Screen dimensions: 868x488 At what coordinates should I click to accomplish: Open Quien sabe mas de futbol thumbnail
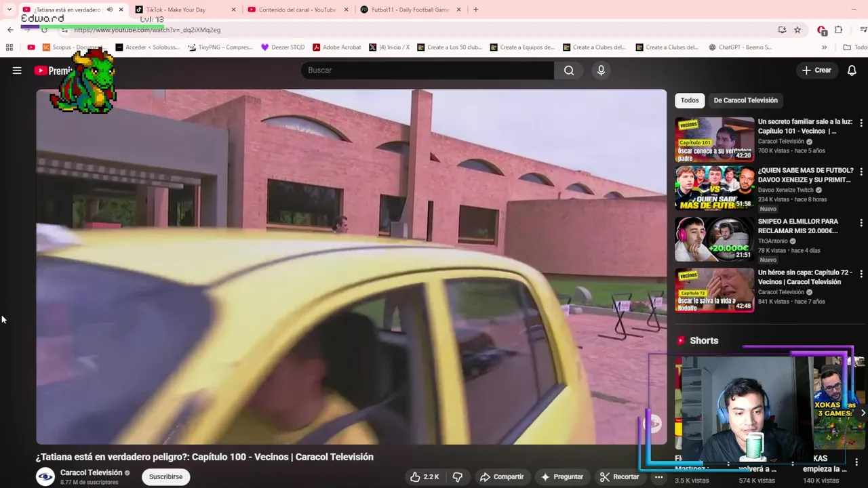click(x=714, y=188)
